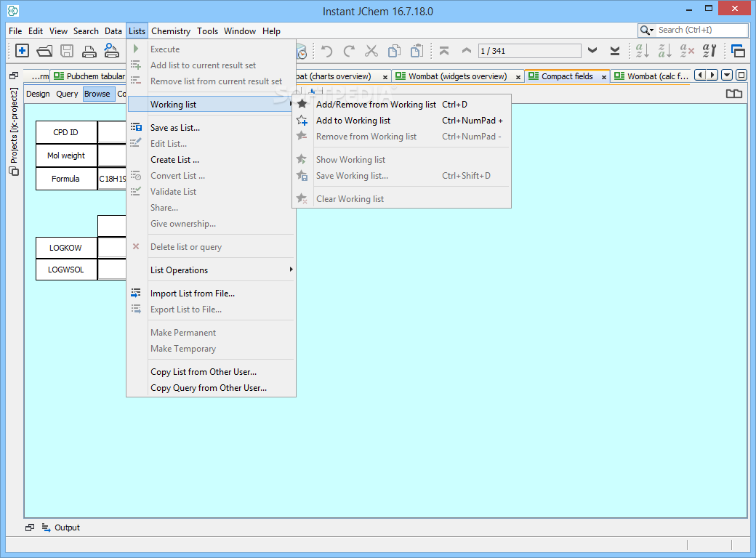Go to first record arrow icon
The width and height of the screenshot is (756, 558).
point(444,51)
